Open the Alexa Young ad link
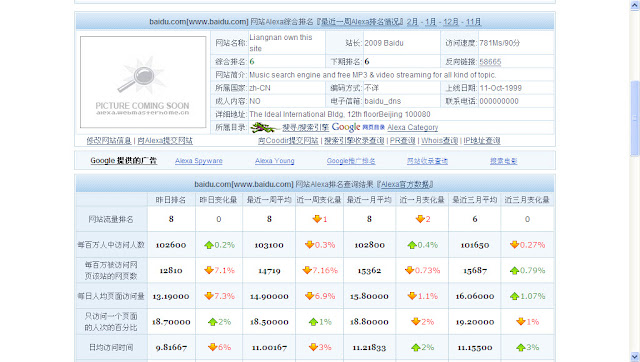 (275, 161)
